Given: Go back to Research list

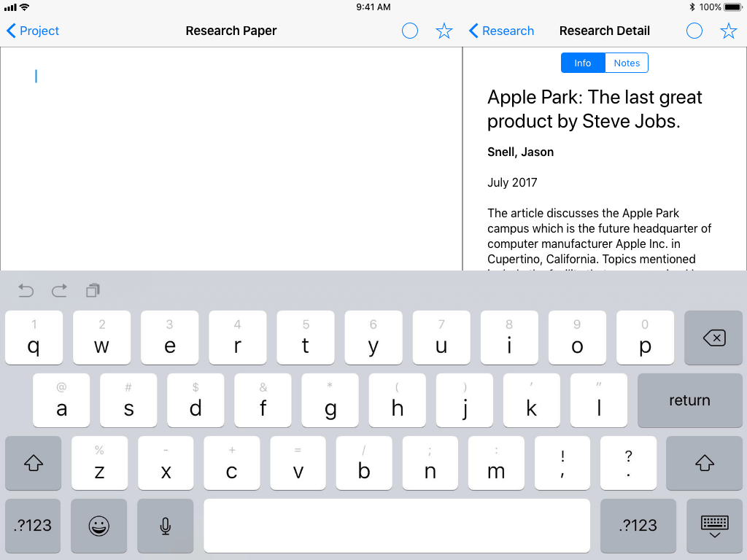Looking at the screenshot, I should tap(501, 31).
